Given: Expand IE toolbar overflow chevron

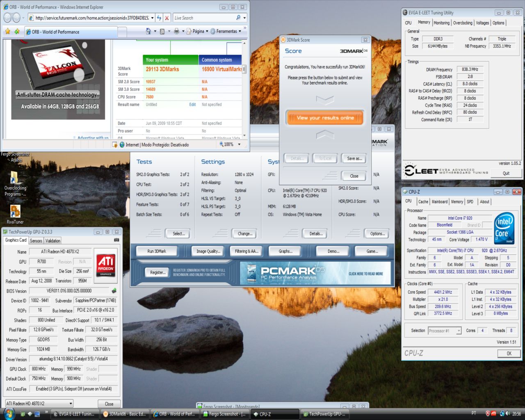Looking at the screenshot, I should [245, 29].
